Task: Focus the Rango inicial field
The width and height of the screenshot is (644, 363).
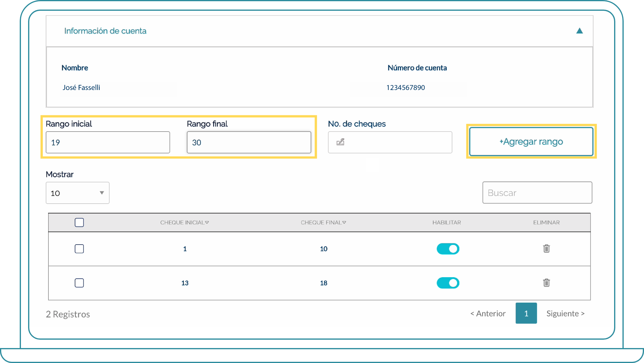Action: (108, 142)
